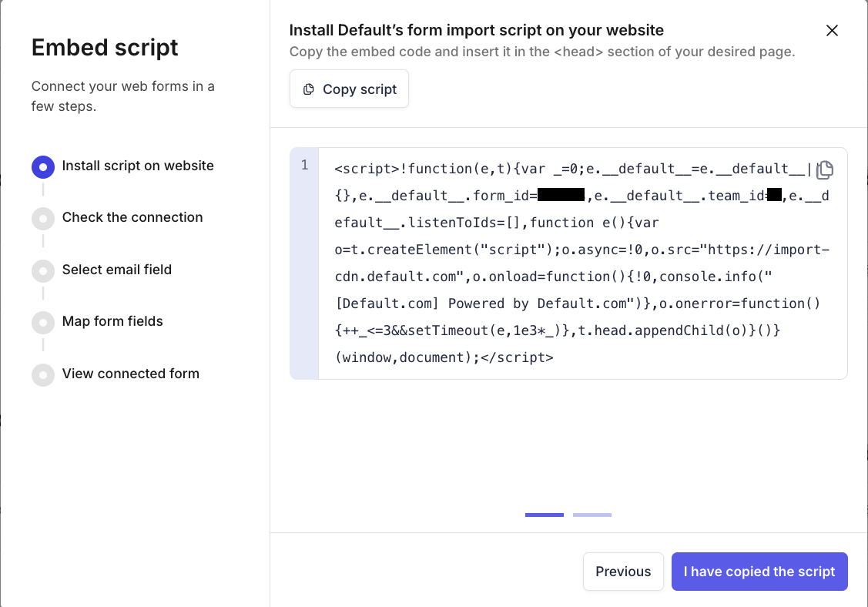Select the Check the connection step circle
The height and width of the screenshot is (607, 868).
(x=43, y=218)
